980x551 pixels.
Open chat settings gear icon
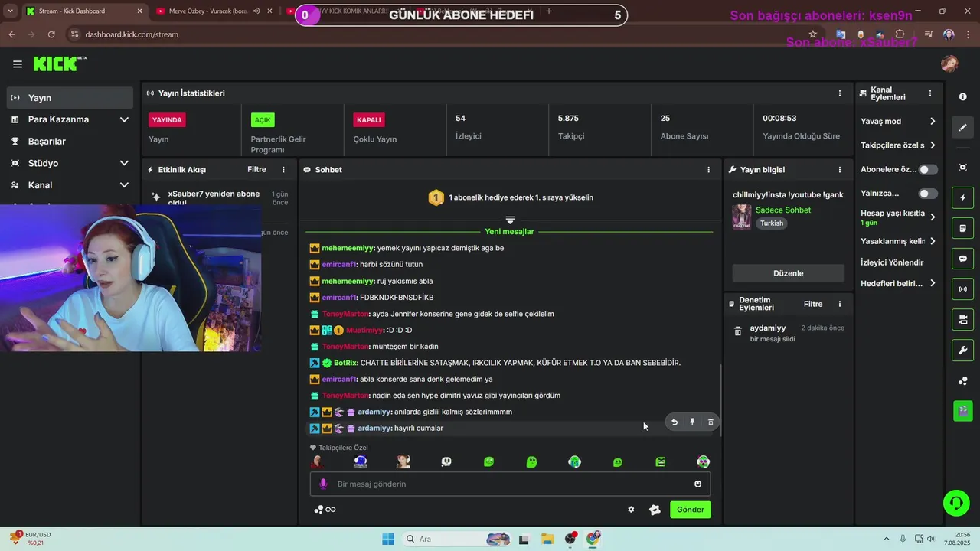631,510
